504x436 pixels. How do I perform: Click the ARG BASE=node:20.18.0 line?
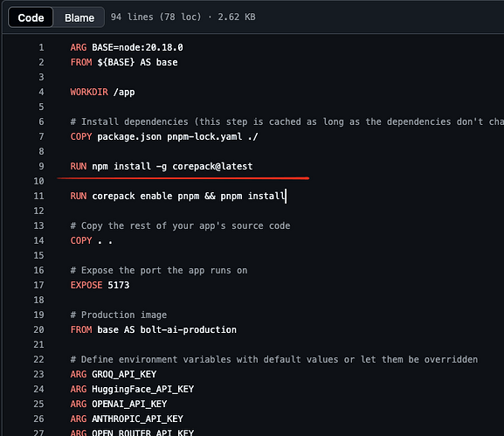coord(127,47)
